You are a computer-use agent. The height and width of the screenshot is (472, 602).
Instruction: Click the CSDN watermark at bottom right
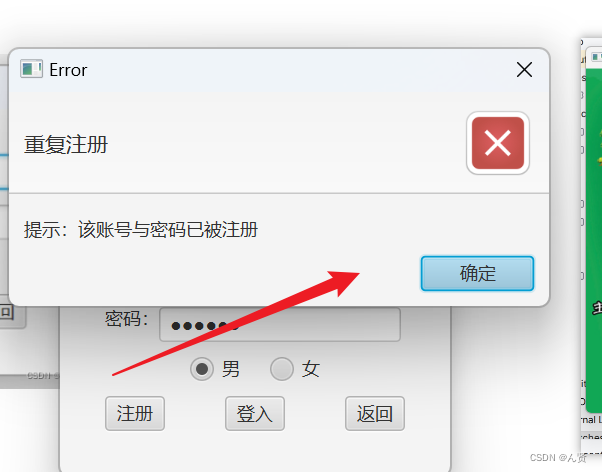point(559,457)
